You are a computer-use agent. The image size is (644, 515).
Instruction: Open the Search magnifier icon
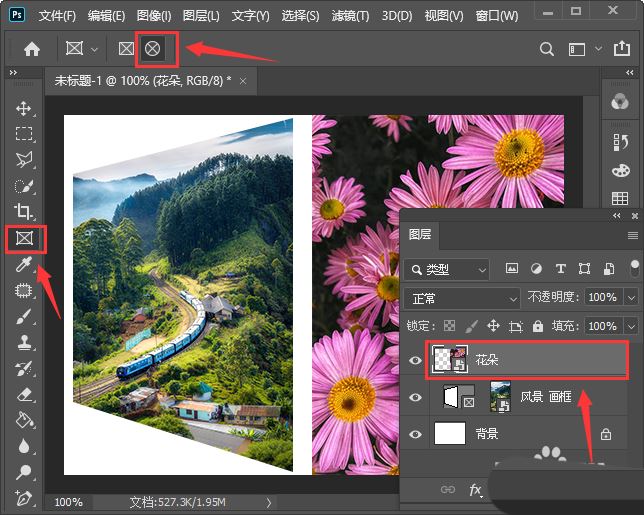pyautogui.click(x=547, y=49)
